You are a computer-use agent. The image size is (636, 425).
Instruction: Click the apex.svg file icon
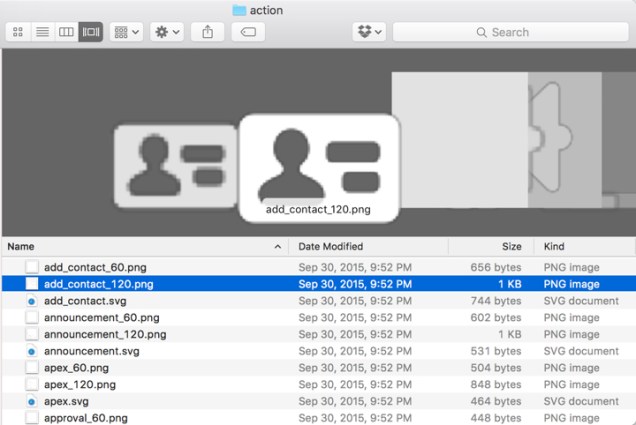pyautogui.click(x=31, y=402)
